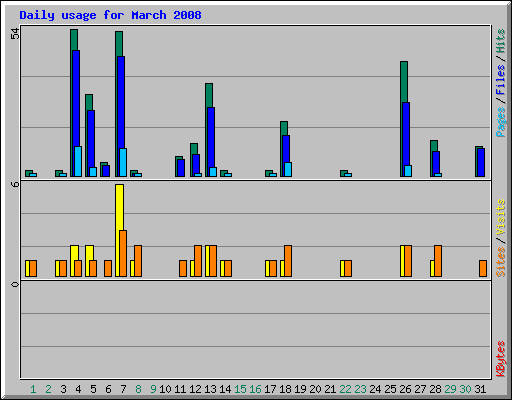Viewport: 512px width, 400px height.
Task: Click the yellow 'Visits' legend label
Action: point(500,217)
